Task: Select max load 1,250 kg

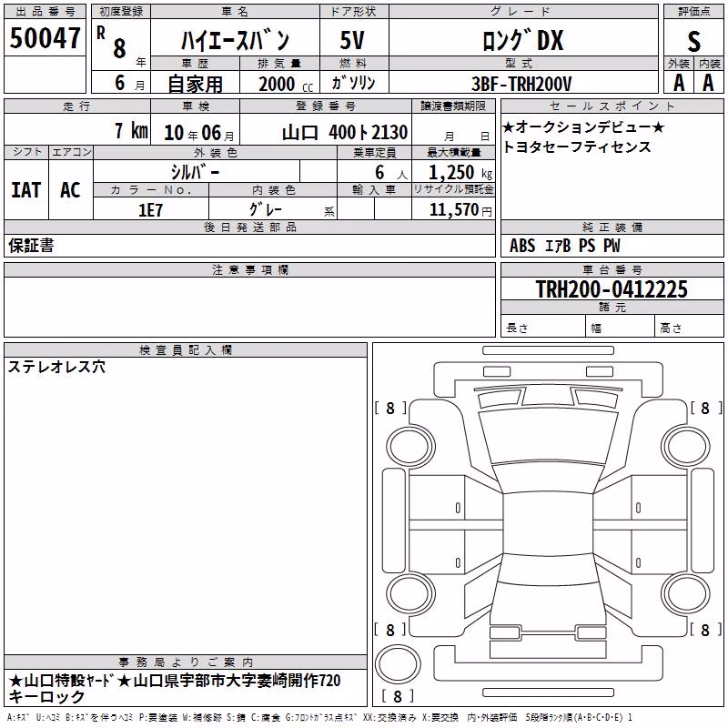Action: click(x=460, y=172)
